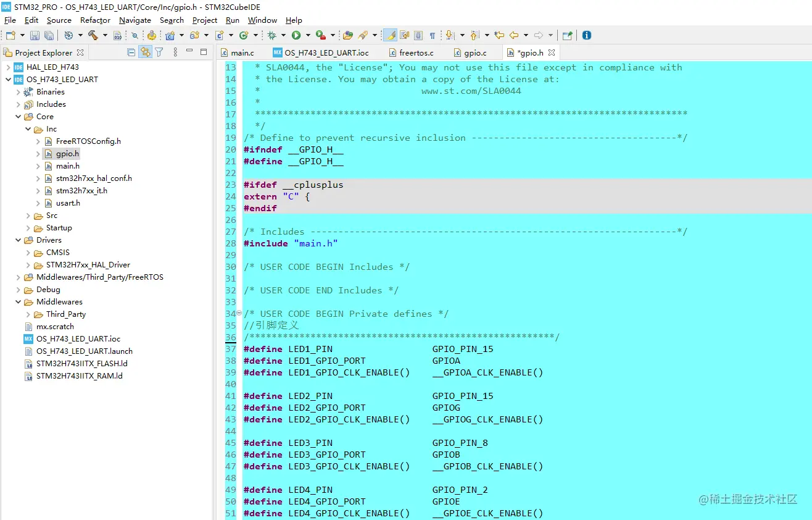The width and height of the screenshot is (812, 520).
Task: Go to Last Edit Location icon
Action: [499, 36]
